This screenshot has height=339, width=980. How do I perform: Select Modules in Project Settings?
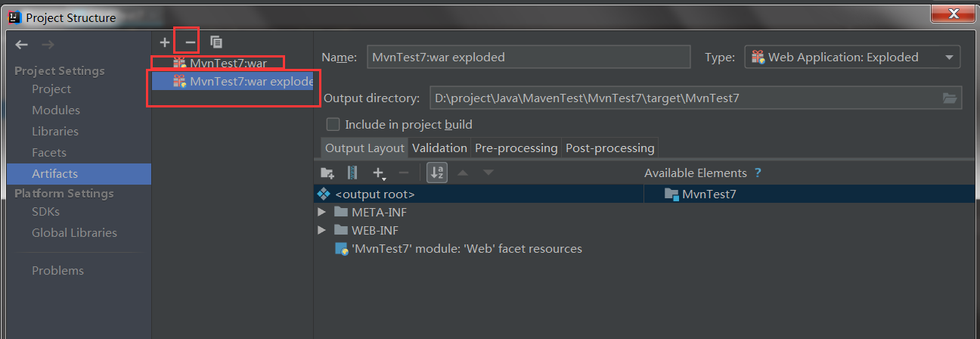pyautogui.click(x=56, y=110)
